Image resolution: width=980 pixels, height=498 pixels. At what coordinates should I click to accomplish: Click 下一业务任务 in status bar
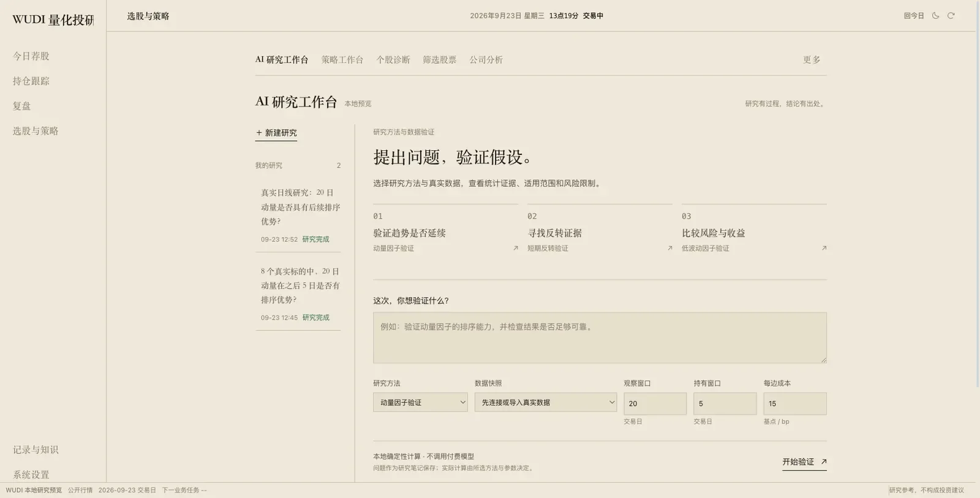pyautogui.click(x=184, y=490)
